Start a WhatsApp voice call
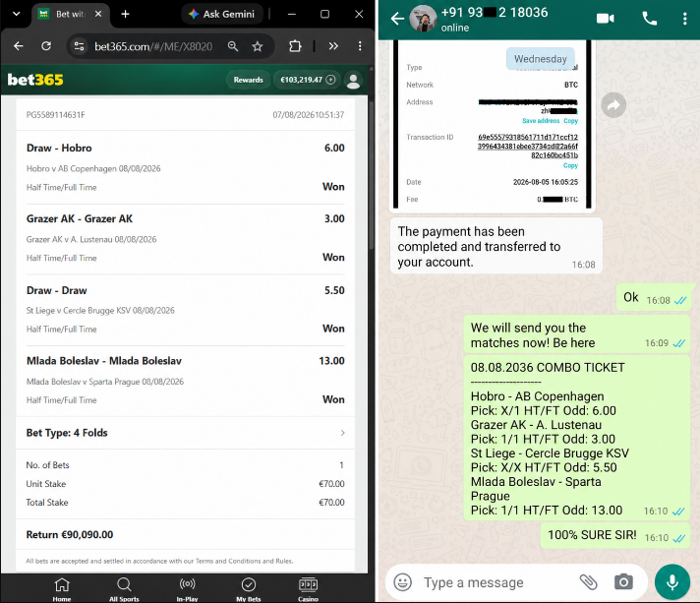 coord(649,19)
